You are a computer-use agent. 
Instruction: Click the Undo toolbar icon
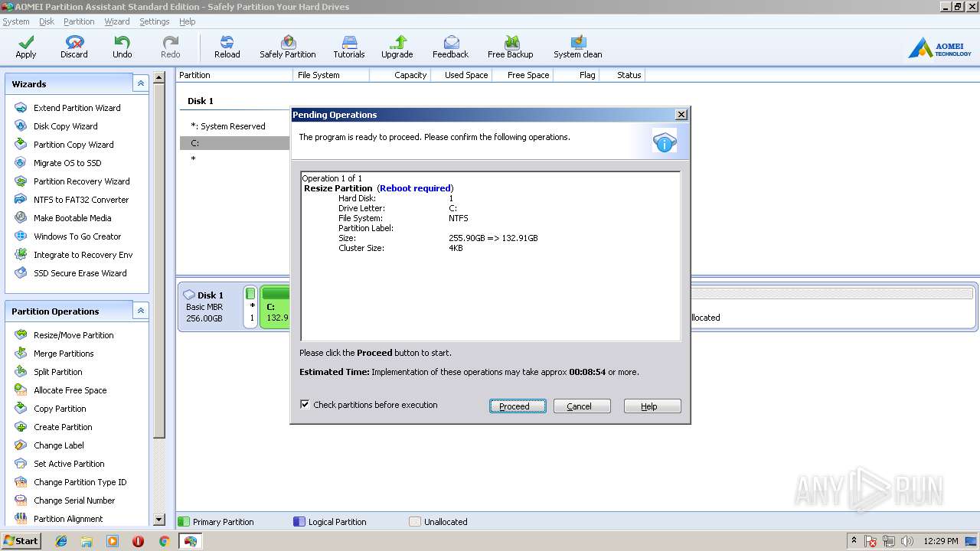point(122,47)
